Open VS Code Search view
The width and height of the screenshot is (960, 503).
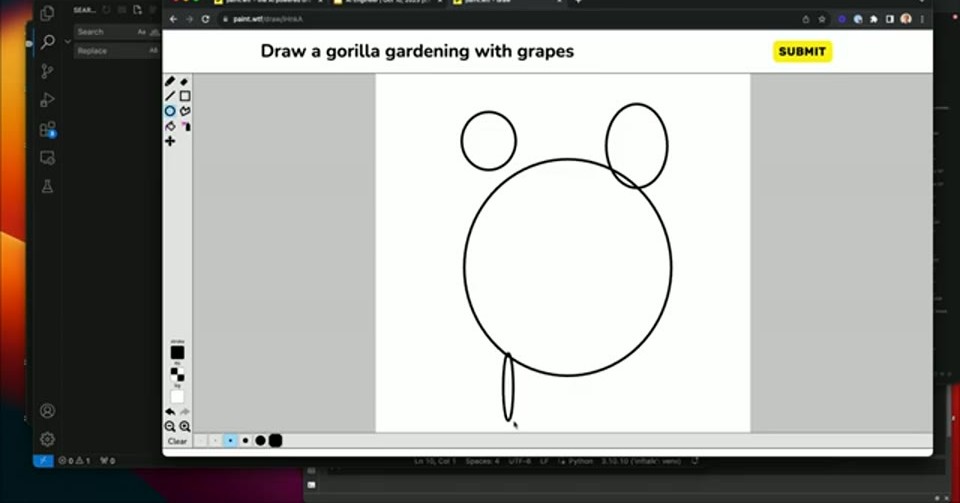[47, 42]
